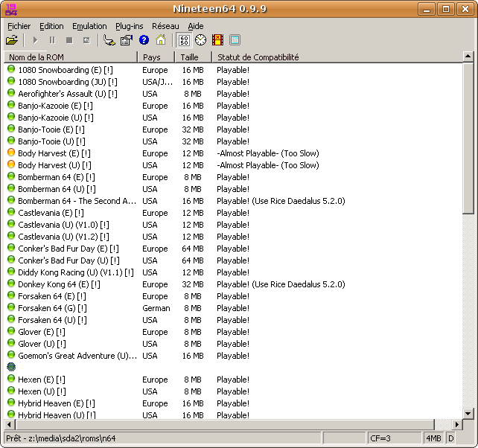Click green icon beside Hybrid Heaven (E)
The image size is (478, 448).
(x=11, y=403)
